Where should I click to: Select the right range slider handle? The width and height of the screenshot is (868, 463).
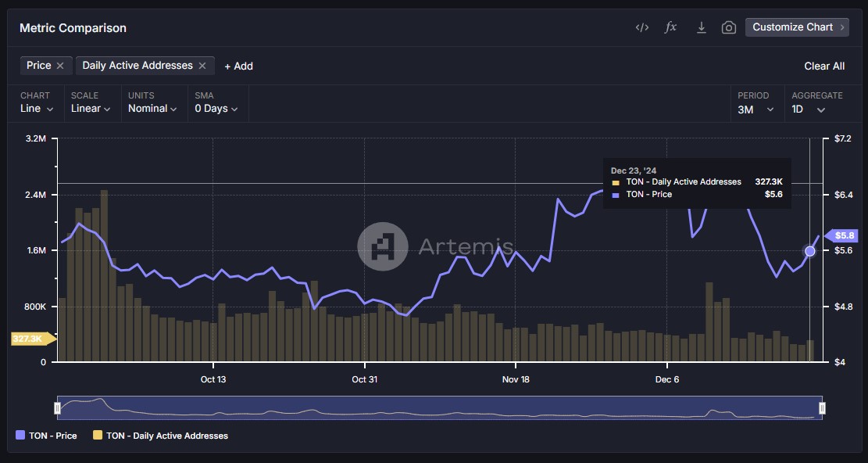click(x=822, y=408)
